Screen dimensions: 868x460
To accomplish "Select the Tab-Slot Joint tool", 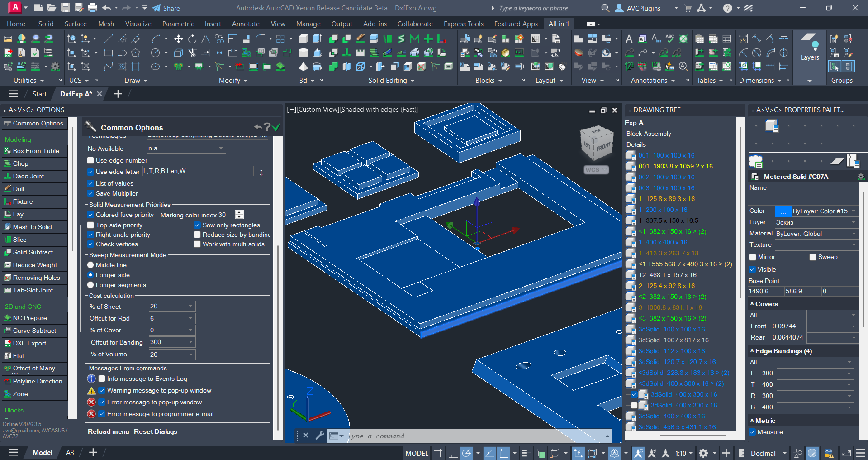I will [x=33, y=290].
